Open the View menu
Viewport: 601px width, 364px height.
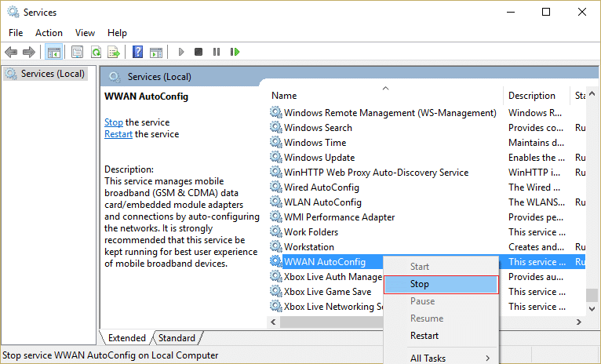pyautogui.click(x=85, y=33)
